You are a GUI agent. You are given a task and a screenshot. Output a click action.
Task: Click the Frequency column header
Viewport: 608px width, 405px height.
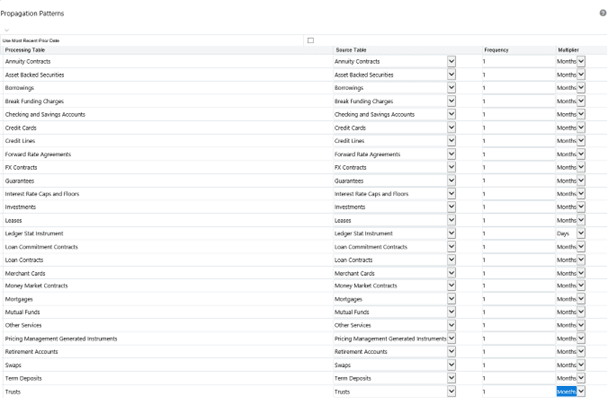(x=496, y=50)
